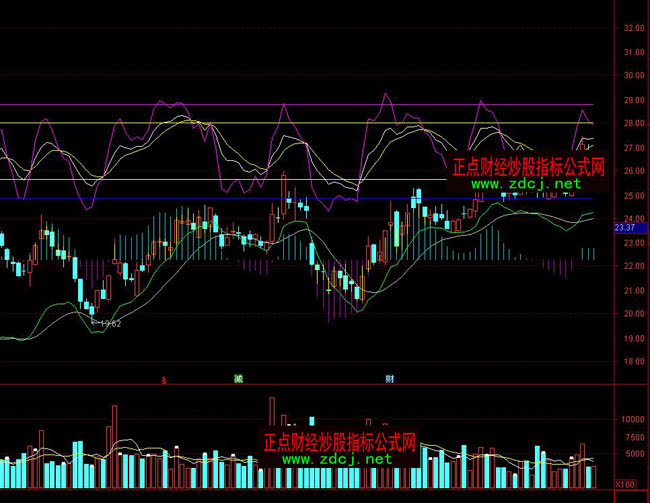Screen dimensions: 650x503
Task: Click the 20.00 price axis label
Action: 632,315
